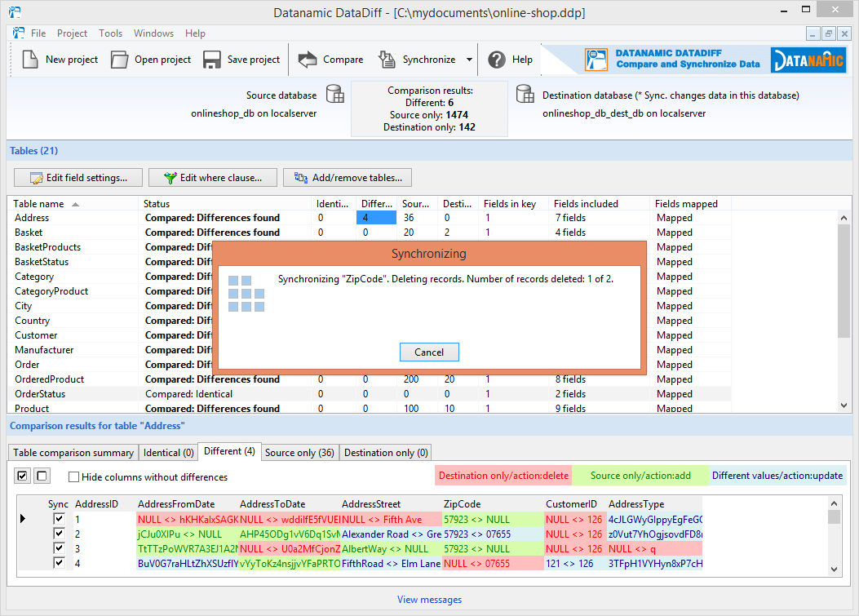Click the Fields mapped column header
The width and height of the screenshot is (859, 616).
coord(689,204)
